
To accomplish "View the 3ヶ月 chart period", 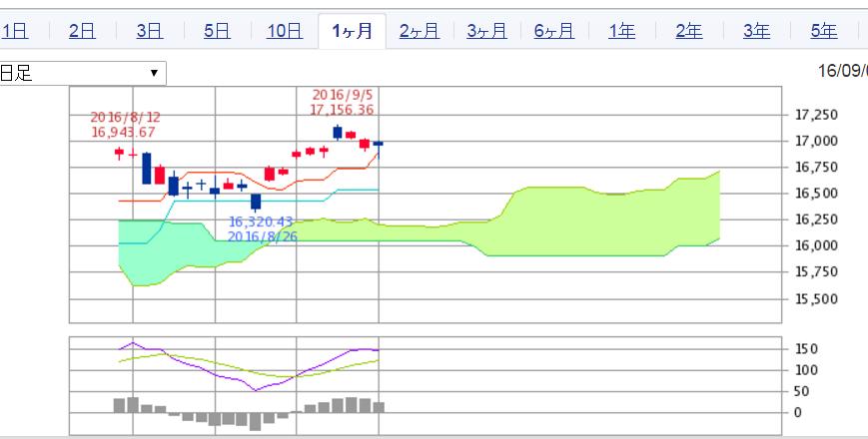I will tap(486, 31).
